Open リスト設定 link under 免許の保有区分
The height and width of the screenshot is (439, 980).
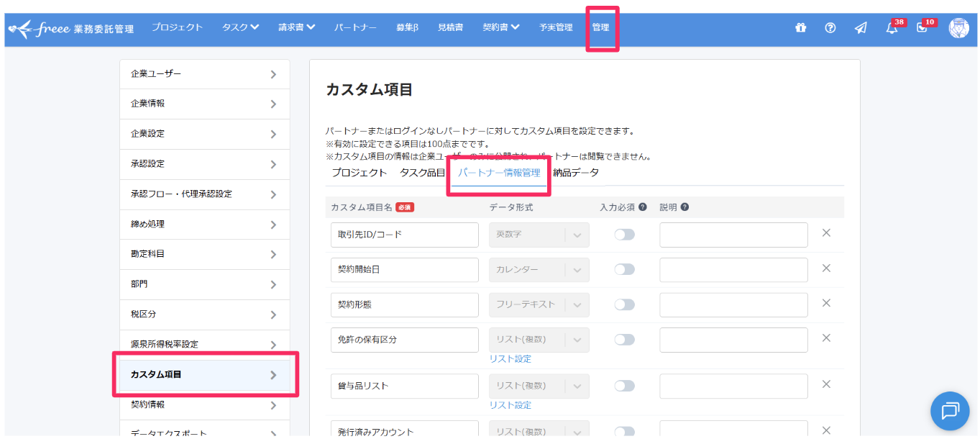[x=510, y=358]
